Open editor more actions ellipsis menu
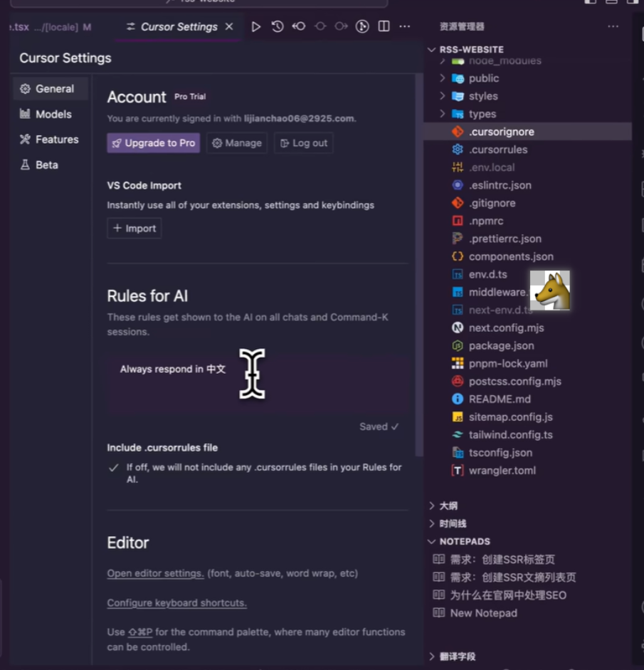The height and width of the screenshot is (670, 644). (405, 26)
